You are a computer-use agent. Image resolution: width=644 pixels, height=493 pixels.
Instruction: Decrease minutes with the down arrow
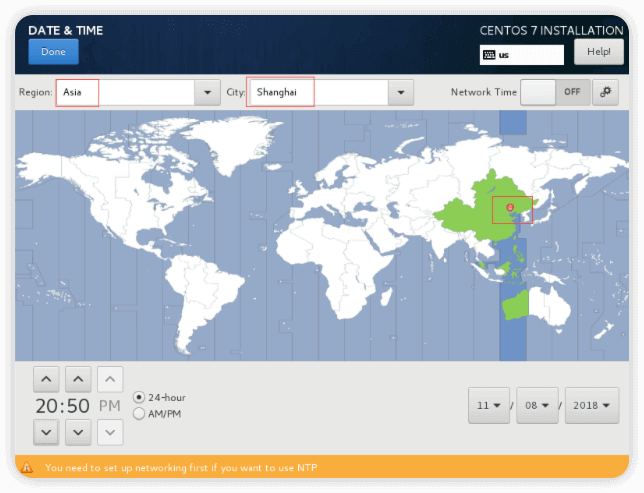(78, 432)
